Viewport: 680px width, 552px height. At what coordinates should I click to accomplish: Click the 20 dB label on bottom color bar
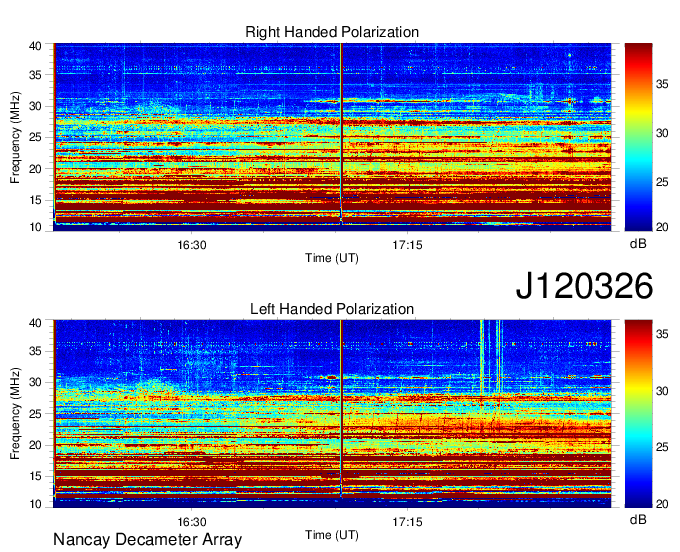click(662, 504)
